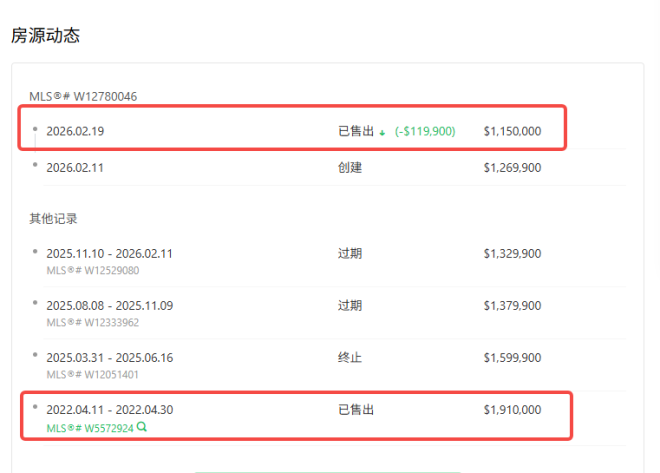Open the green MLS®# W5572924 link
This screenshot has height=473, width=660.
[90, 427]
